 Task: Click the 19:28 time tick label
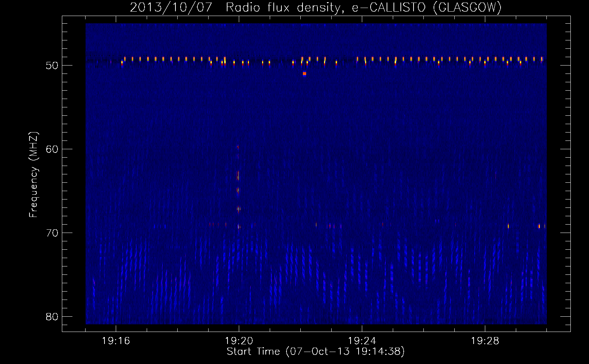(x=485, y=341)
